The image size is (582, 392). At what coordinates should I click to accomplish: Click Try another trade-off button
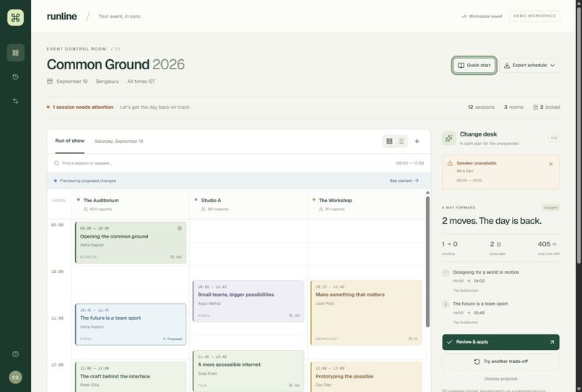[500, 362]
